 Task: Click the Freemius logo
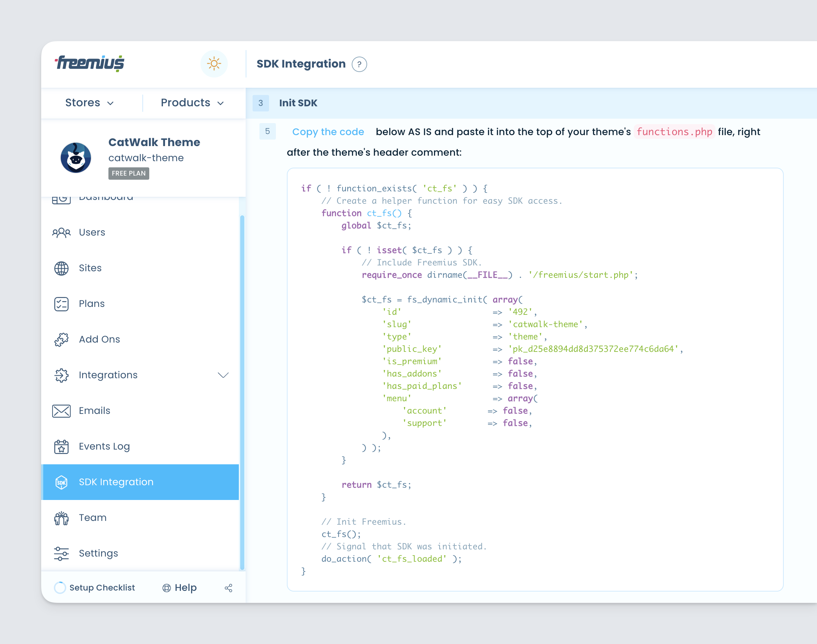tap(90, 63)
